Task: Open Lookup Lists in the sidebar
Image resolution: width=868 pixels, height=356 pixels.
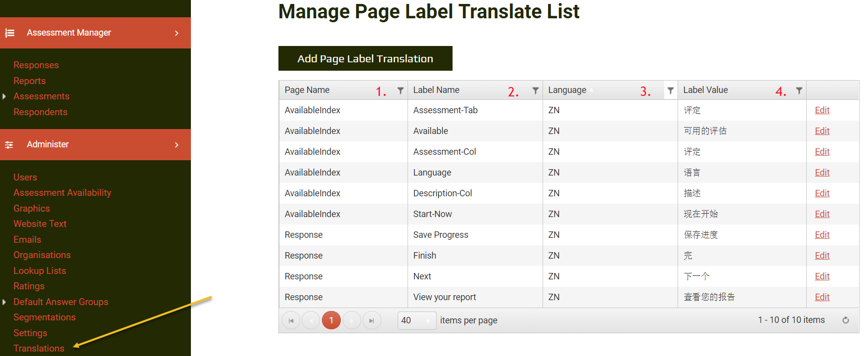Action: (40, 271)
